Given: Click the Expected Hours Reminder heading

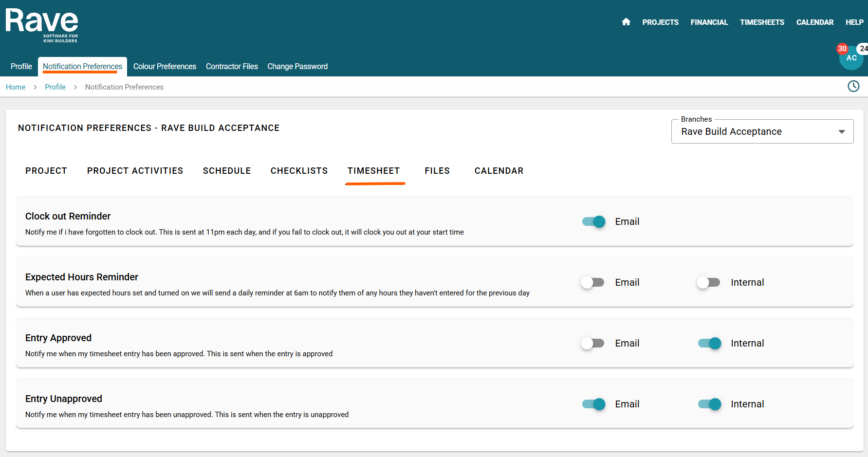Looking at the screenshot, I should click(x=82, y=277).
